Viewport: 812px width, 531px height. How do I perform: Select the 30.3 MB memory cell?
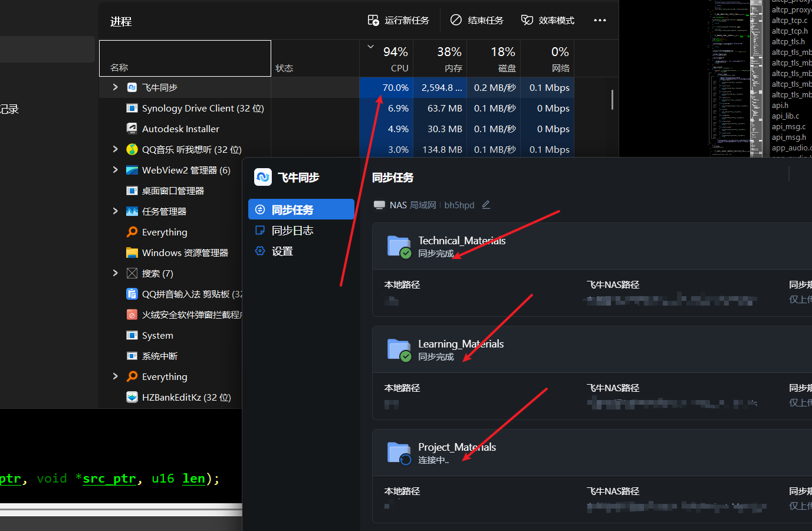[440, 129]
